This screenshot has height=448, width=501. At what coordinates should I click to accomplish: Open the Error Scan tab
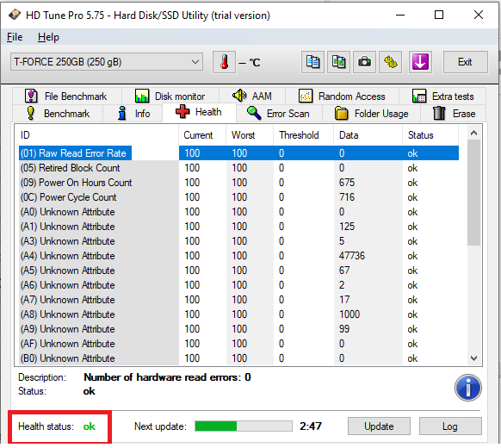tap(278, 114)
